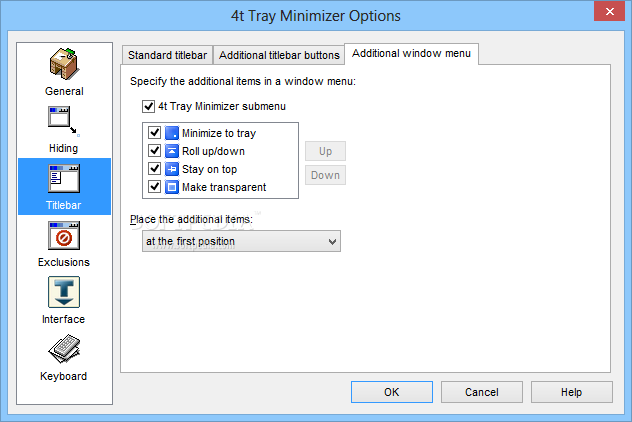Select the Hiding category icon
Screen dimensions: 632x422
click(64, 122)
